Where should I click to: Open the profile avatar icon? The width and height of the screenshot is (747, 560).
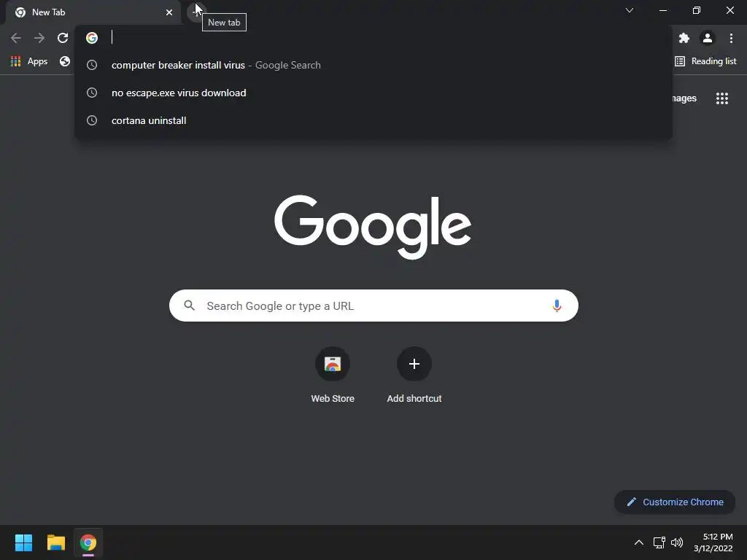(708, 38)
